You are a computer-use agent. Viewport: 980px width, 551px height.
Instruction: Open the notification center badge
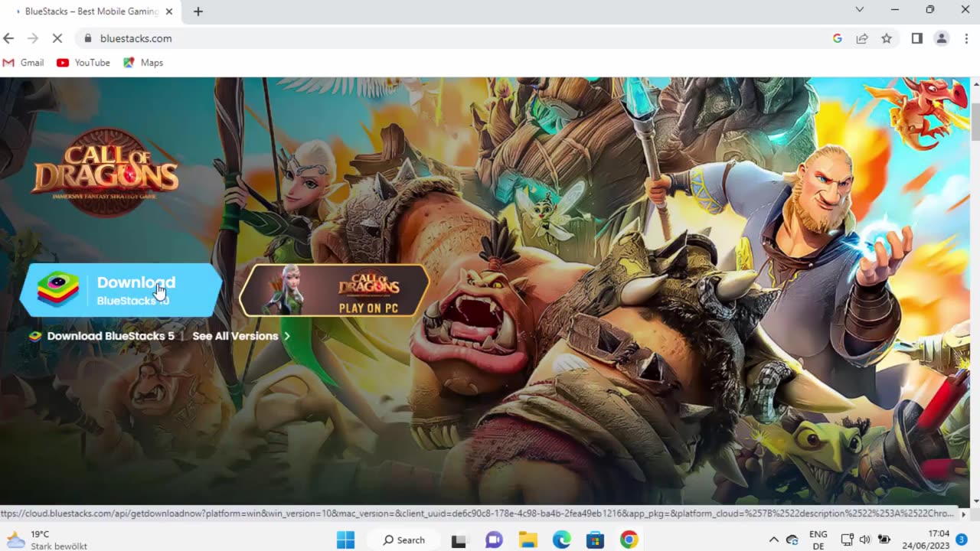(962, 540)
